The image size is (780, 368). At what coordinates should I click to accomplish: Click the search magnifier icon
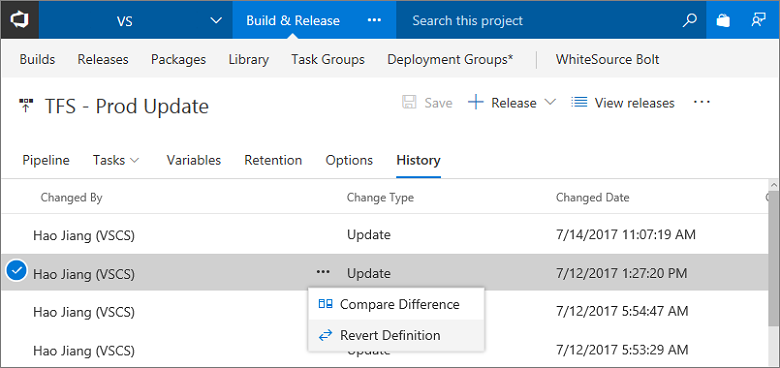pos(689,20)
